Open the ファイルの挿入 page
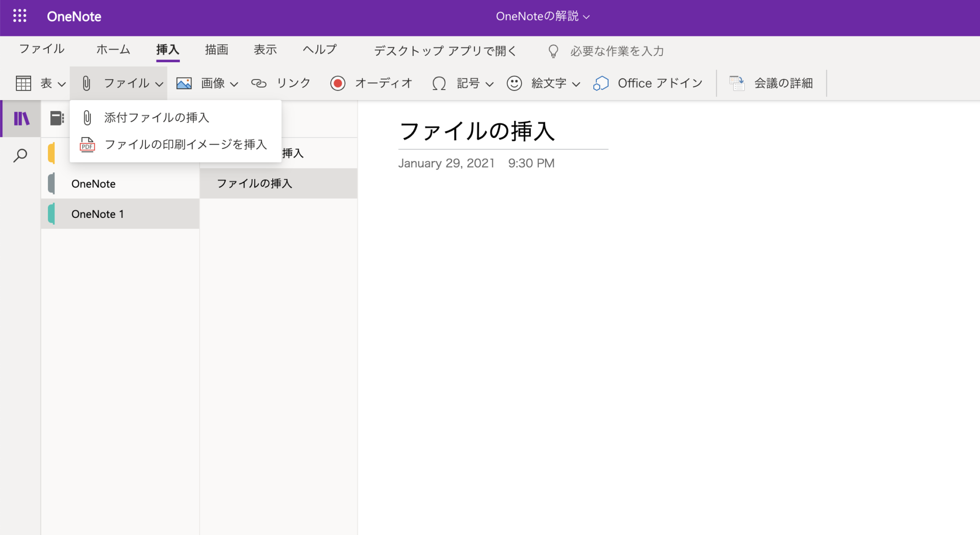Image resolution: width=980 pixels, height=535 pixels. point(255,183)
